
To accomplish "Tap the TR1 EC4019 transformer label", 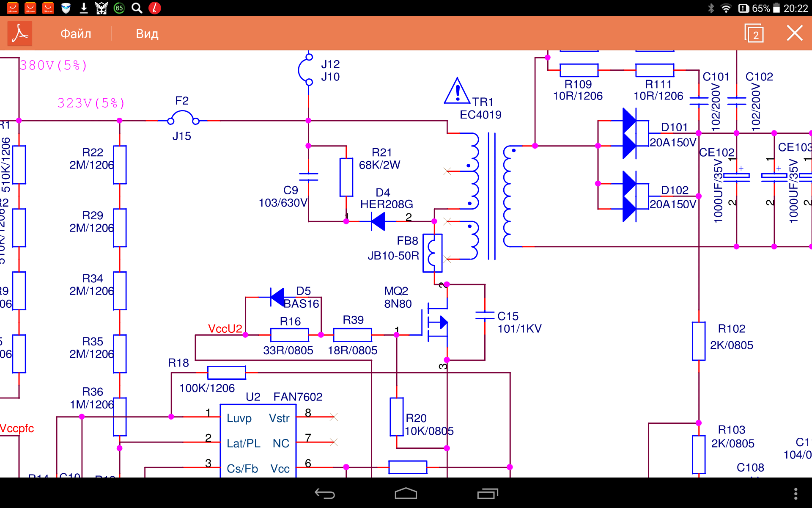I will pos(481,108).
